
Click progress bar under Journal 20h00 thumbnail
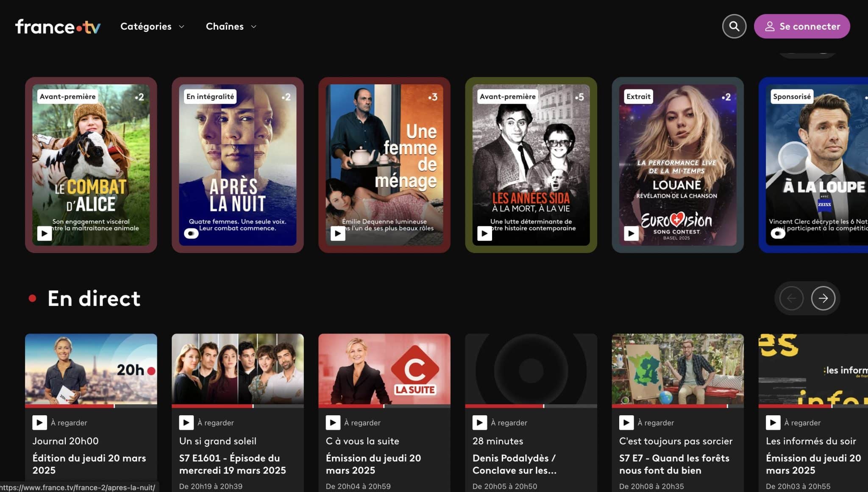(x=91, y=406)
